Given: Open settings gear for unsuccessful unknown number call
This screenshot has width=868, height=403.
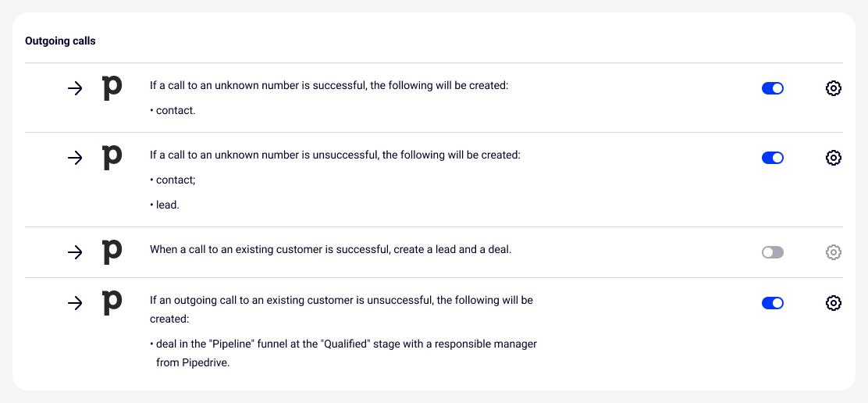Looking at the screenshot, I should 833,158.
